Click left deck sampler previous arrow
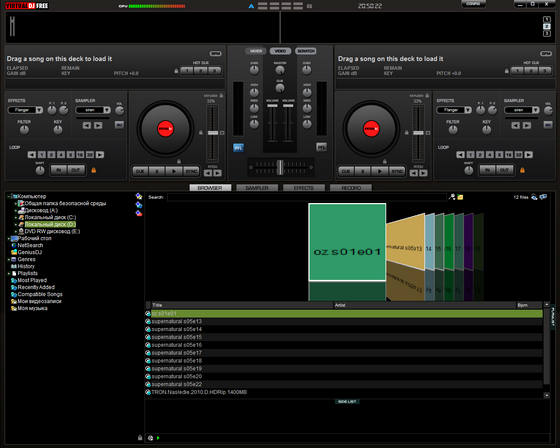 click(x=87, y=125)
